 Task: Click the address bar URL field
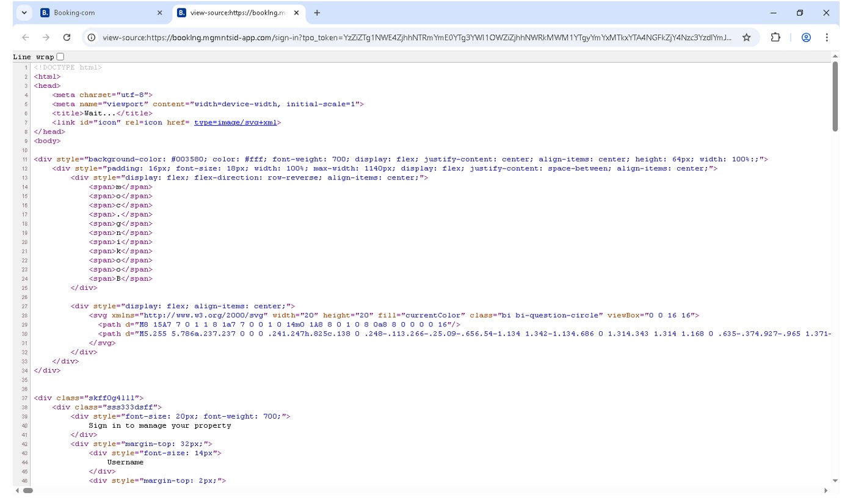[x=415, y=37]
